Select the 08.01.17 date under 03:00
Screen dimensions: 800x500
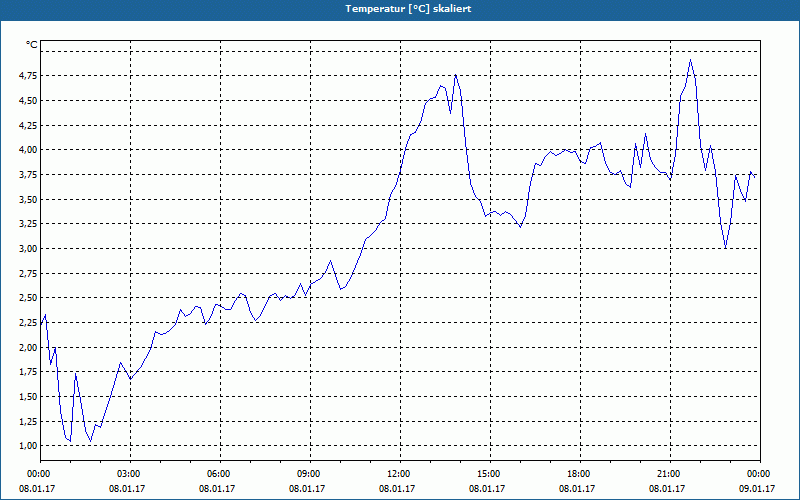click(x=127, y=488)
